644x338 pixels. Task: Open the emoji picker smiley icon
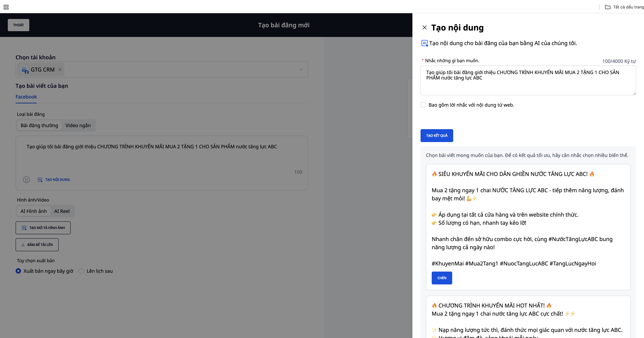[26, 180]
